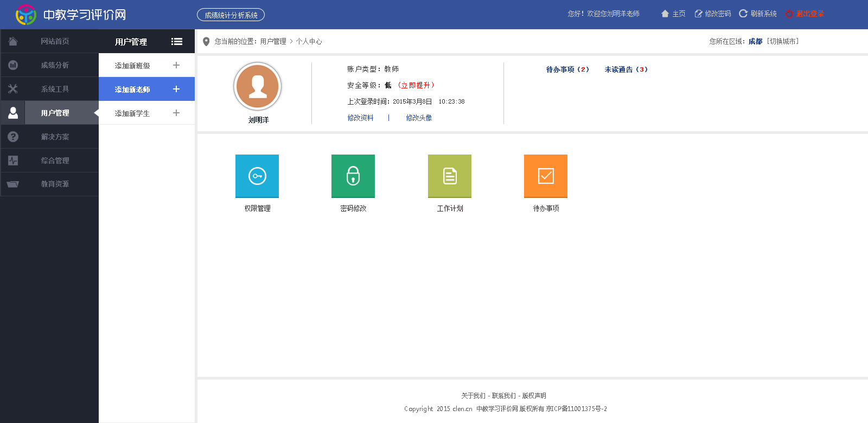Open the blue 权限管理 key tile
868x423 pixels.
click(257, 176)
